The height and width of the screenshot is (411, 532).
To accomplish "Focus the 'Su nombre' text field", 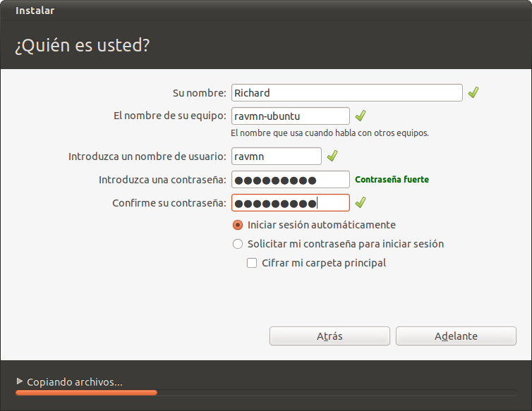I will coord(346,93).
